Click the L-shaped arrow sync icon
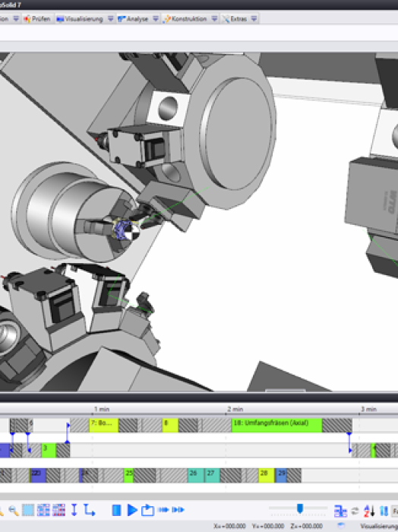The height and width of the screenshot is (532, 398). [89, 510]
